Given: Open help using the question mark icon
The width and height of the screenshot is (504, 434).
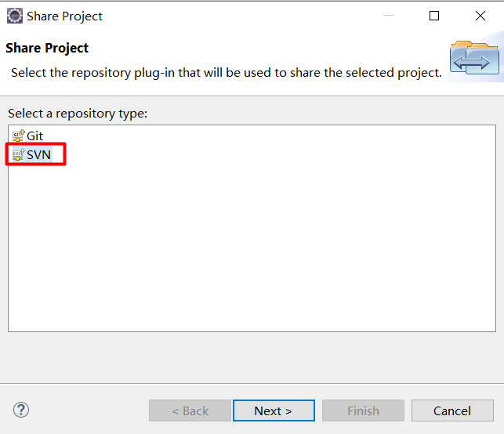Looking at the screenshot, I should tap(21, 410).
